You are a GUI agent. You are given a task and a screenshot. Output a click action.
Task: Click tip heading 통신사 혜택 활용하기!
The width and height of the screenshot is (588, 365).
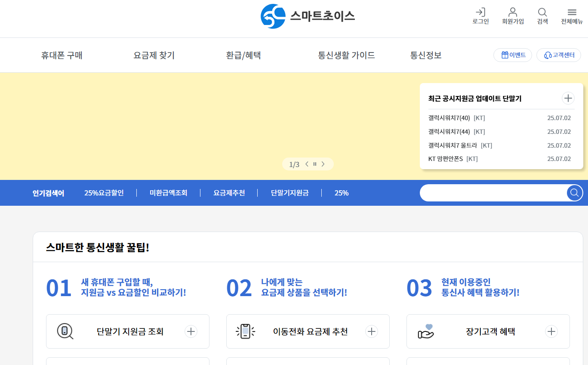point(480,293)
